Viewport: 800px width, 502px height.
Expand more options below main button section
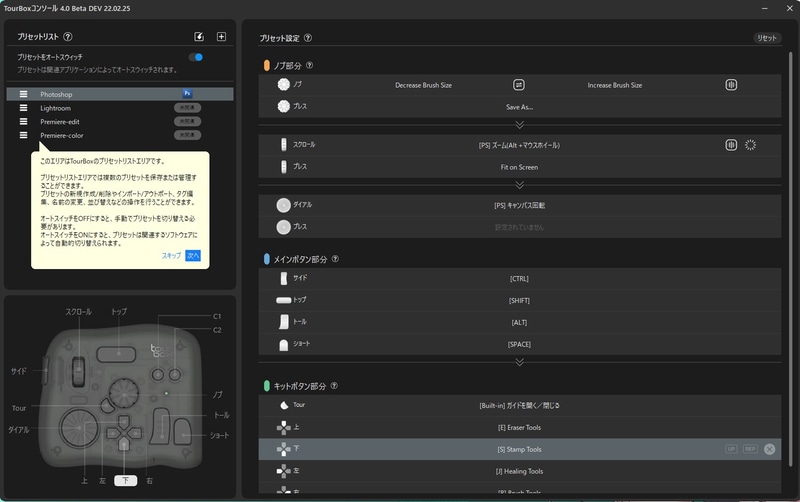click(519, 362)
